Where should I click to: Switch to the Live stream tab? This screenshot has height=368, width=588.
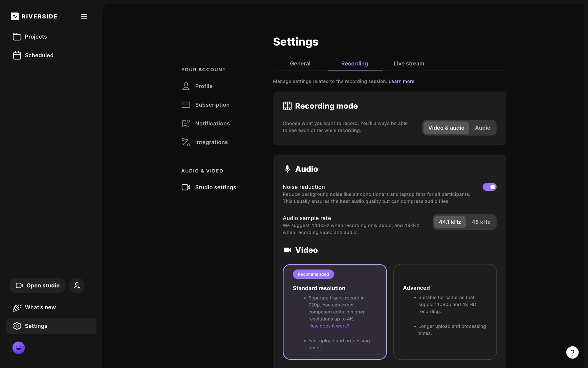[x=409, y=63]
